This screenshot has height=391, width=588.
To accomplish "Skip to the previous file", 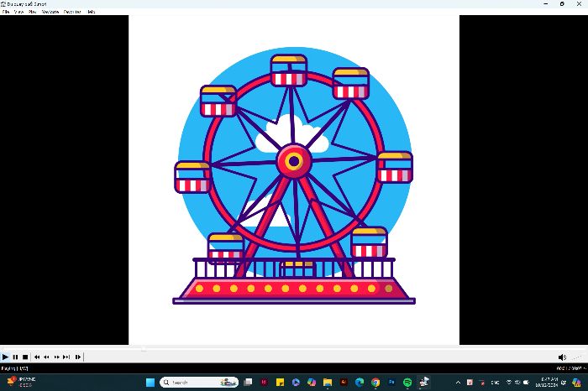I will pyautogui.click(x=37, y=357).
